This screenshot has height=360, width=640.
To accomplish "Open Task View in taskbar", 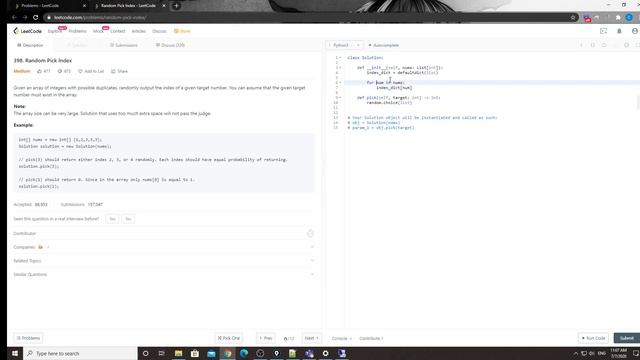I will (x=162, y=353).
